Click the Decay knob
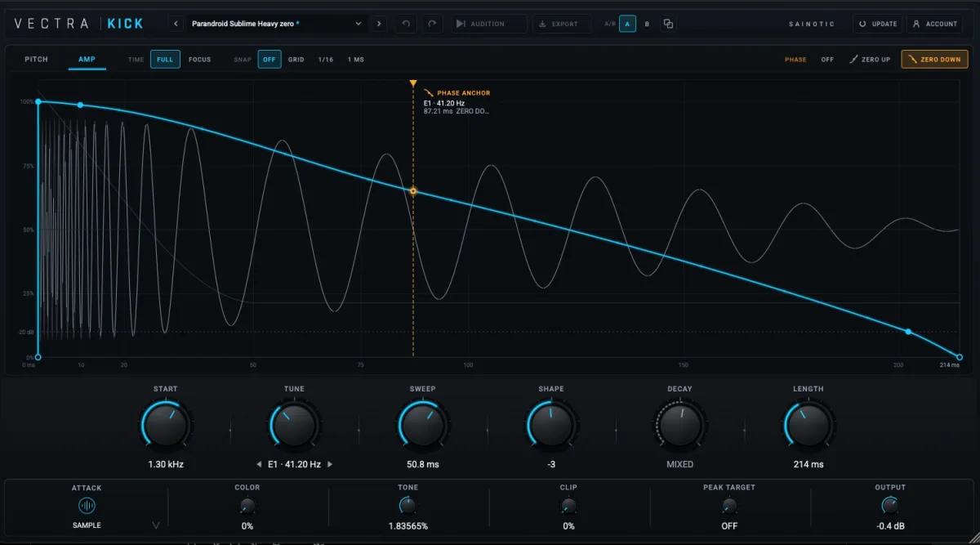Screen dimensions: 980x545 coord(679,425)
